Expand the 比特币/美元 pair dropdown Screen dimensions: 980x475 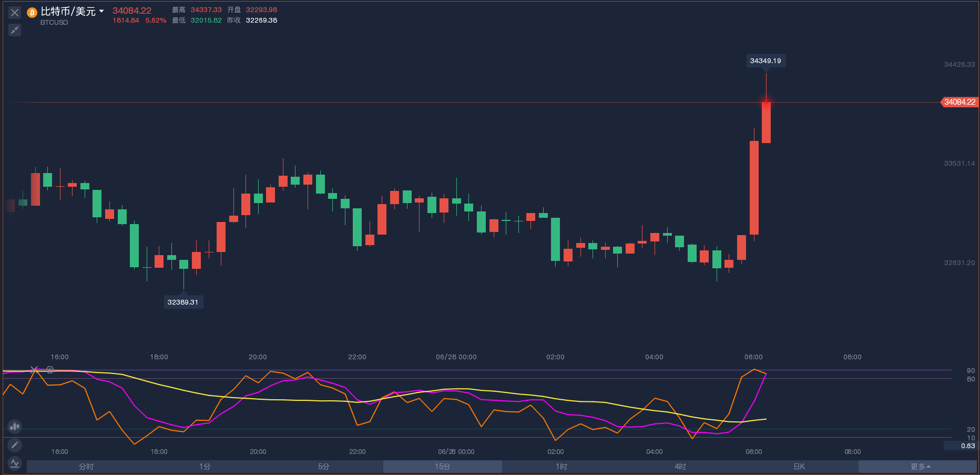pyautogui.click(x=101, y=11)
